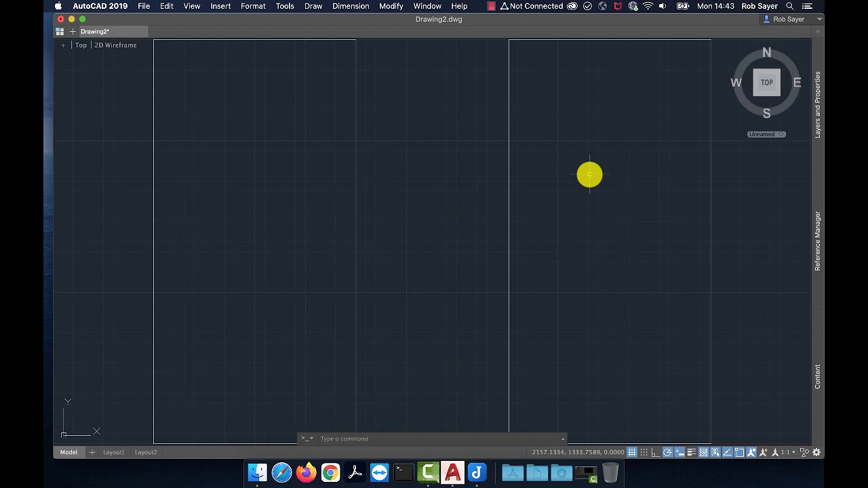This screenshot has height=488, width=868.
Task: Switch to the Layout1 tab
Action: [x=113, y=452]
